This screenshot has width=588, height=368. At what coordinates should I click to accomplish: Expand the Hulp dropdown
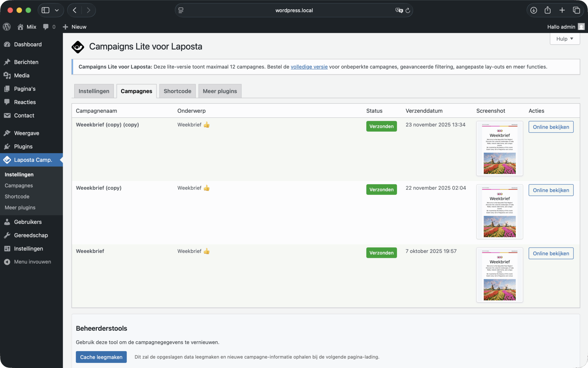click(564, 39)
